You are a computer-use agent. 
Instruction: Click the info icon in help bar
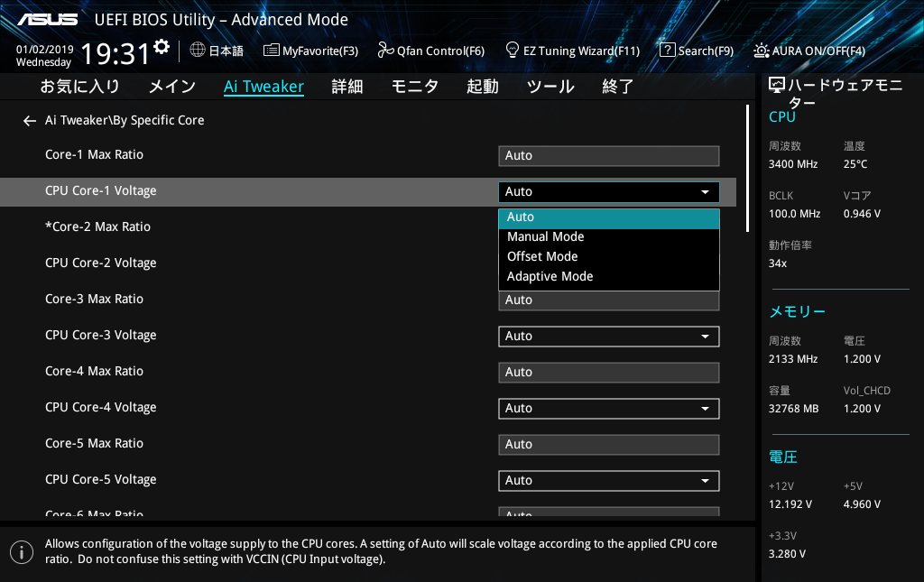(21, 551)
